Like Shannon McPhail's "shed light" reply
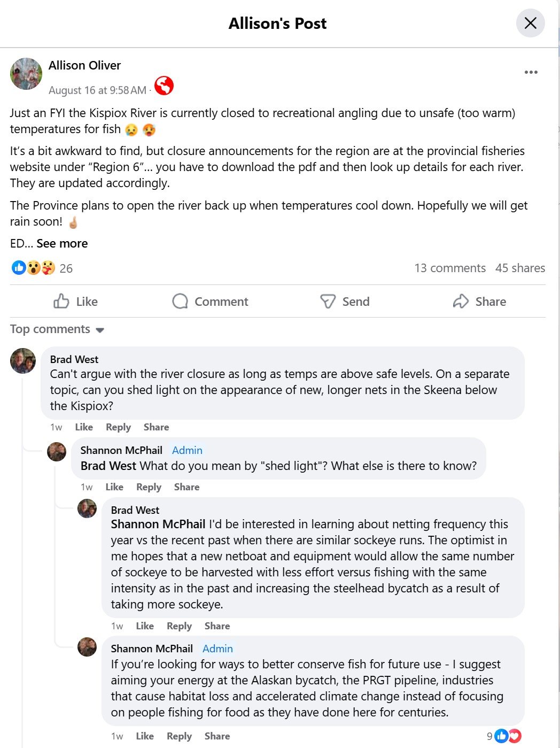 pos(114,487)
